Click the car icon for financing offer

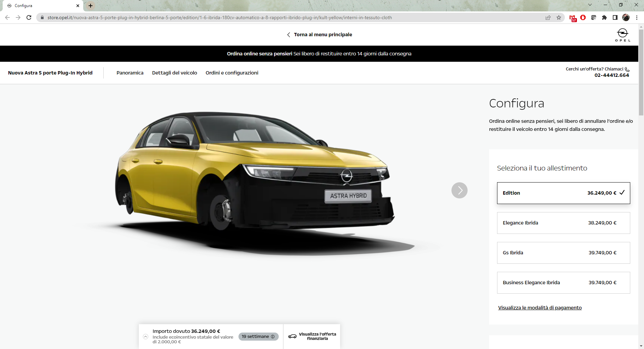(x=292, y=336)
